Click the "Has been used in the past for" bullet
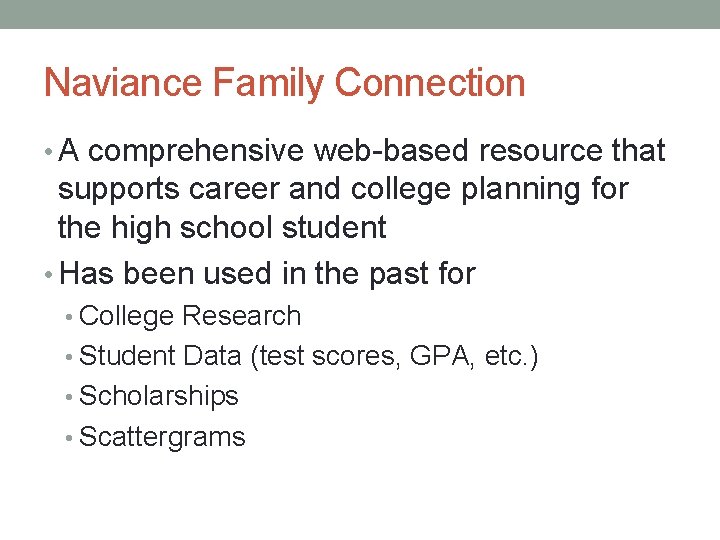 tap(267, 273)
